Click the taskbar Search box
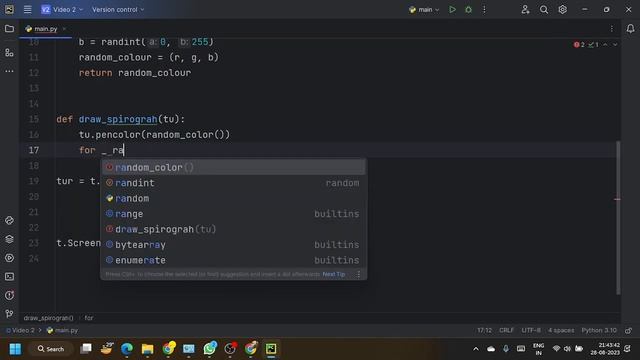Screen dimensions: 640x360 [x=51, y=349]
